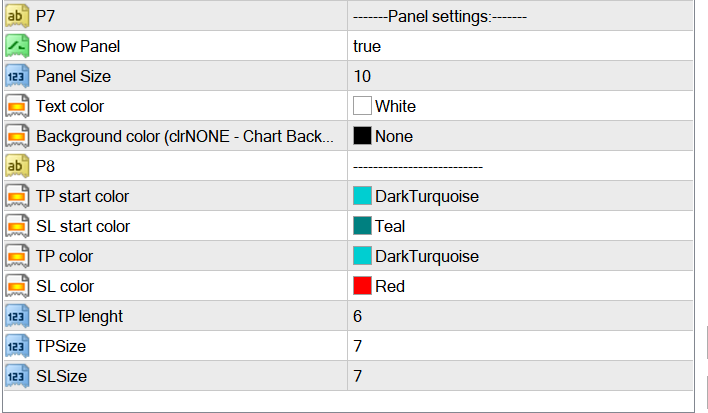Select the P7 Panel settings value field
Image resolution: width=708 pixels, height=413 pixels.
pos(520,16)
